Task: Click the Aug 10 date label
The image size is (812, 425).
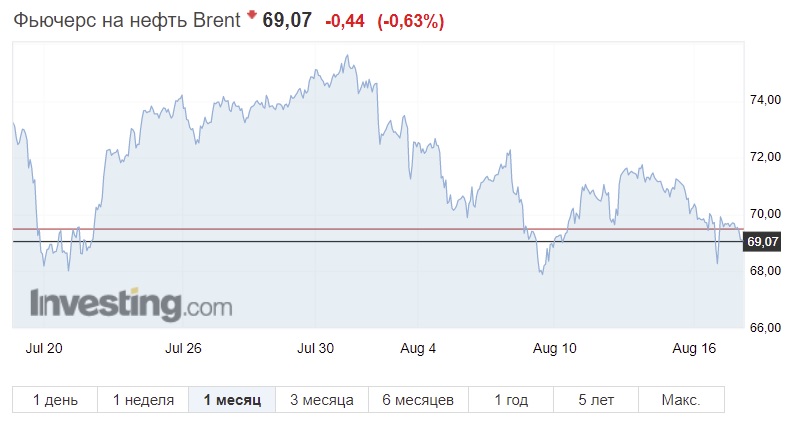Action: 555,348
